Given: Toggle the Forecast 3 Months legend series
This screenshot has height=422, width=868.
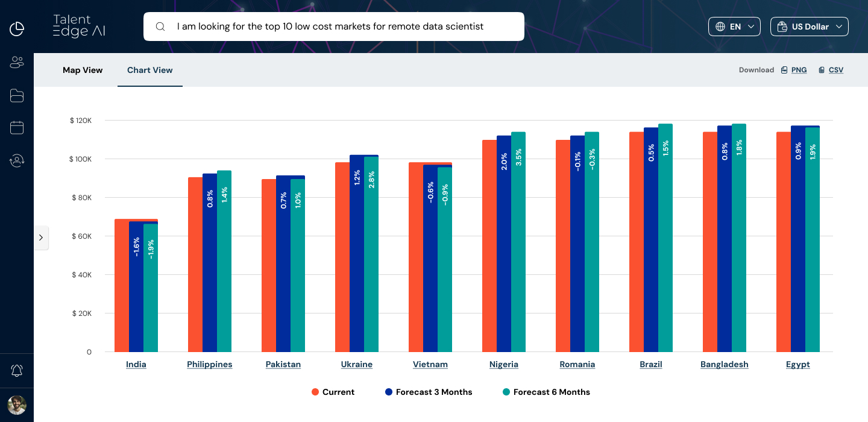Looking at the screenshot, I should (428, 392).
